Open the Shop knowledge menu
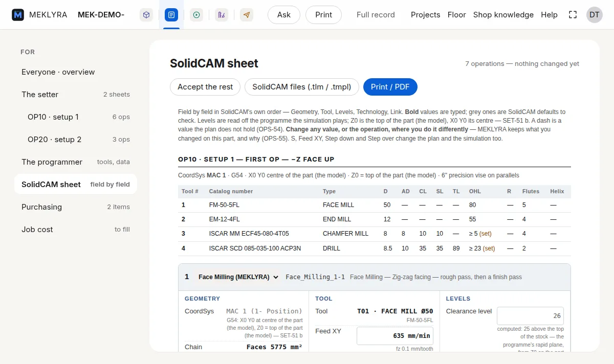 click(x=503, y=15)
